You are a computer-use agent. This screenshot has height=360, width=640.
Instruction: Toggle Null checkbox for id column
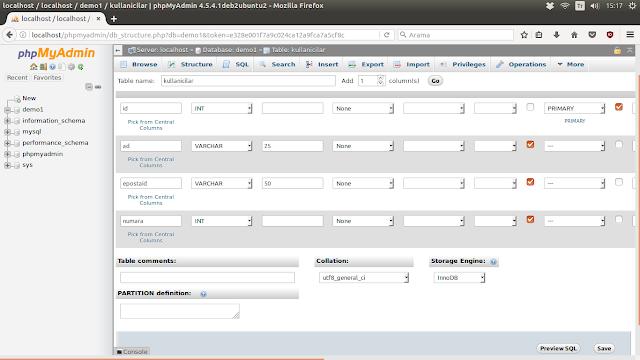click(x=530, y=107)
